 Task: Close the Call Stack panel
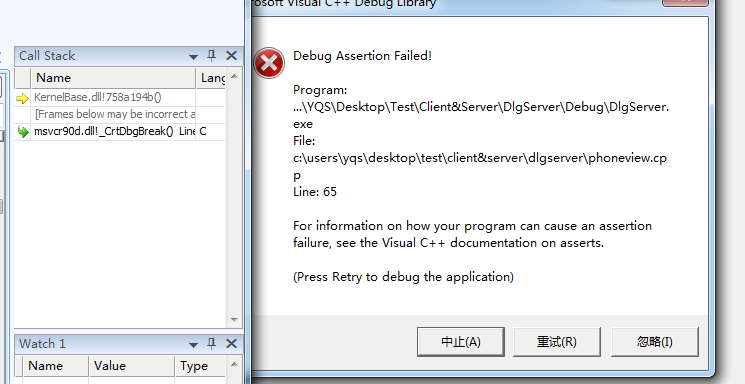click(231, 56)
